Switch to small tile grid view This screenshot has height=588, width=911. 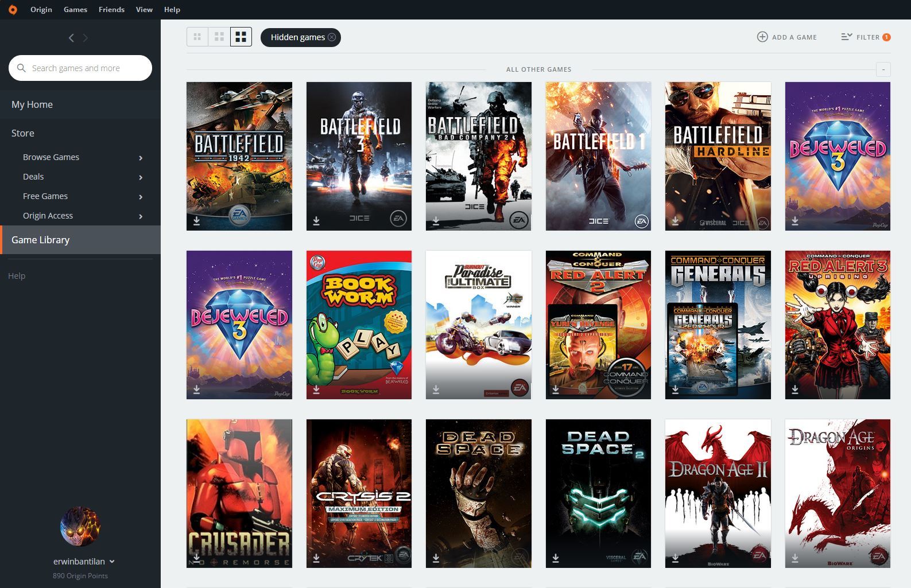(x=197, y=37)
